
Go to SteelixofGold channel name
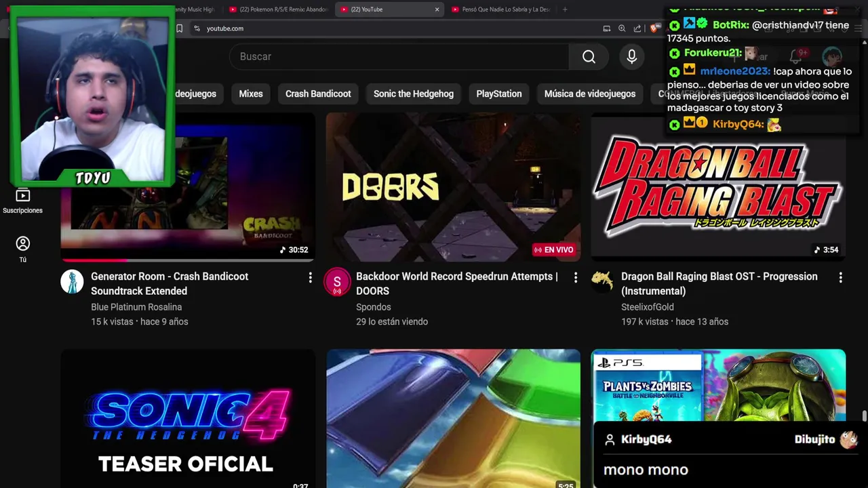coord(648,307)
